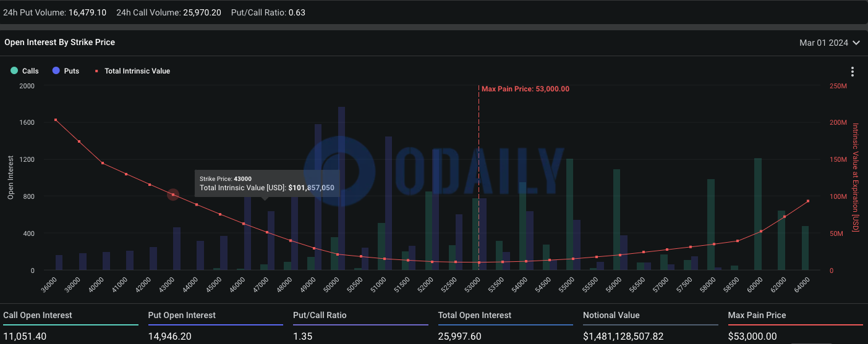Click the Put Open Interest heading
The image size is (868, 344).
182,315
